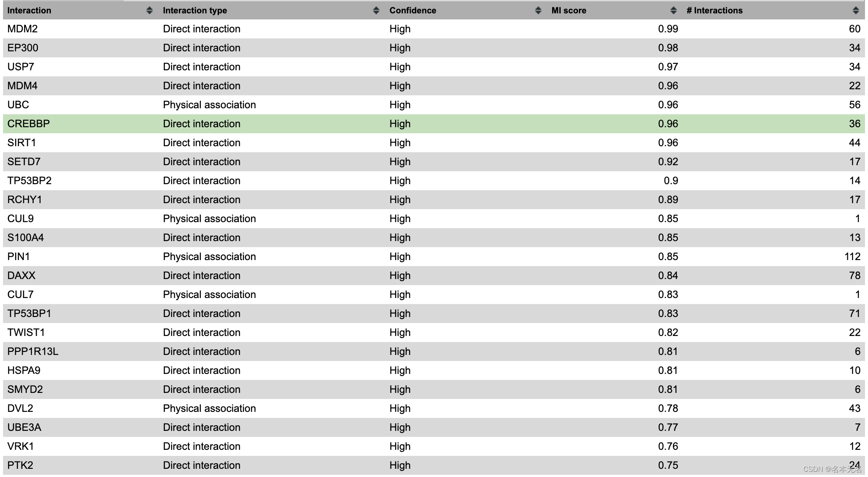The height and width of the screenshot is (477, 868).
Task: Click the Interaction column header text
Action: point(29,10)
